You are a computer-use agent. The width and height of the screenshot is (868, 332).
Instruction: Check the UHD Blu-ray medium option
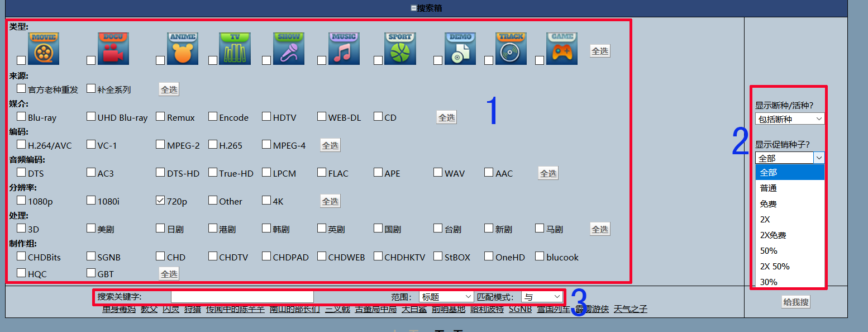coord(91,116)
